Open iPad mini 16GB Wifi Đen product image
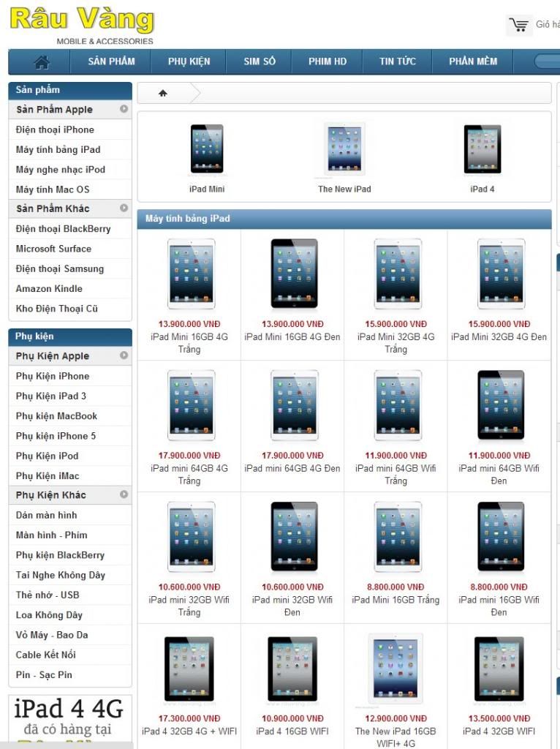The image size is (560, 749). coord(501,536)
